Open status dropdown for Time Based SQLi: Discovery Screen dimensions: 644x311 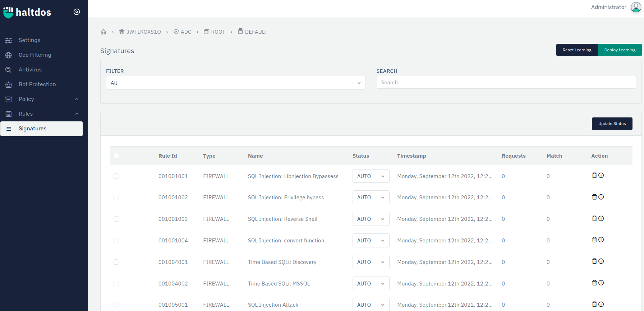[371, 262]
